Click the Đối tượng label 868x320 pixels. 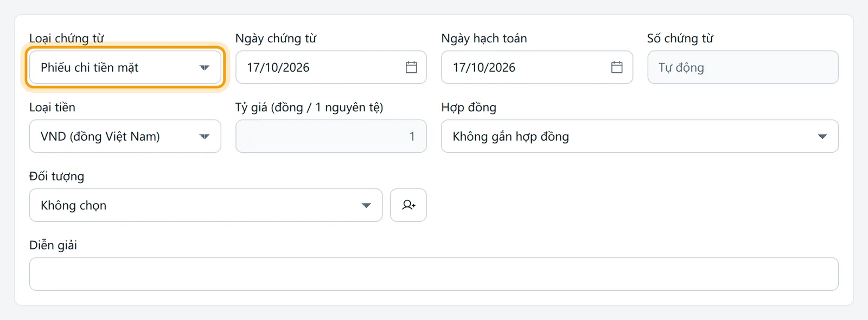[x=56, y=177]
